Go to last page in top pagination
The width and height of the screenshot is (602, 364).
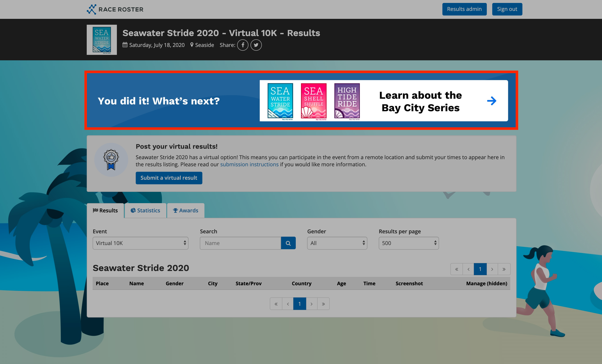[x=504, y=269]
